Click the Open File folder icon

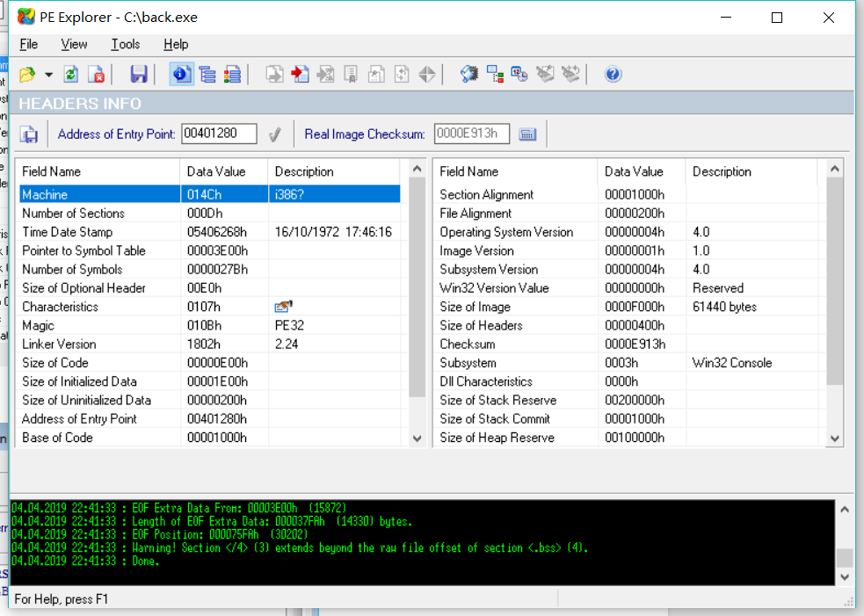coord(27,75)
